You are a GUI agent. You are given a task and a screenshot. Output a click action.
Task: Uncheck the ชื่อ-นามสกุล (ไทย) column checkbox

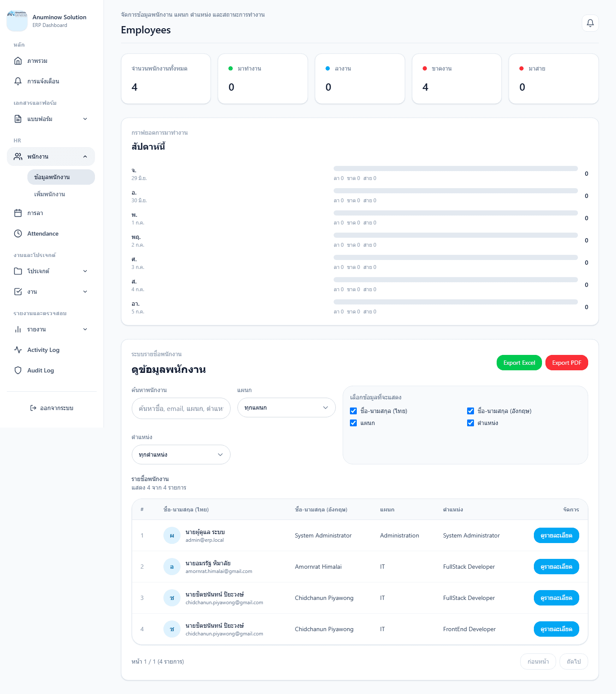(x=353, y=411)
